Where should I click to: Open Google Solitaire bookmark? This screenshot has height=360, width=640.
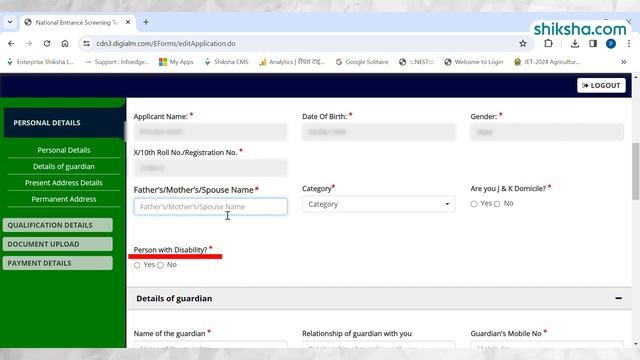(x=362, y=62)
